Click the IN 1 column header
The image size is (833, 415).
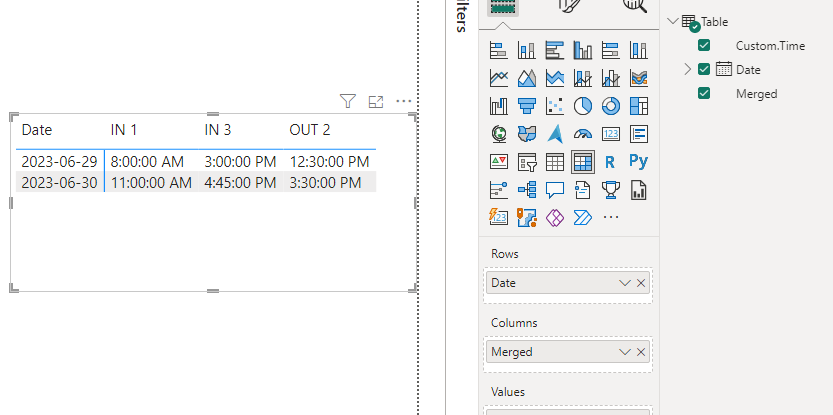124,130
